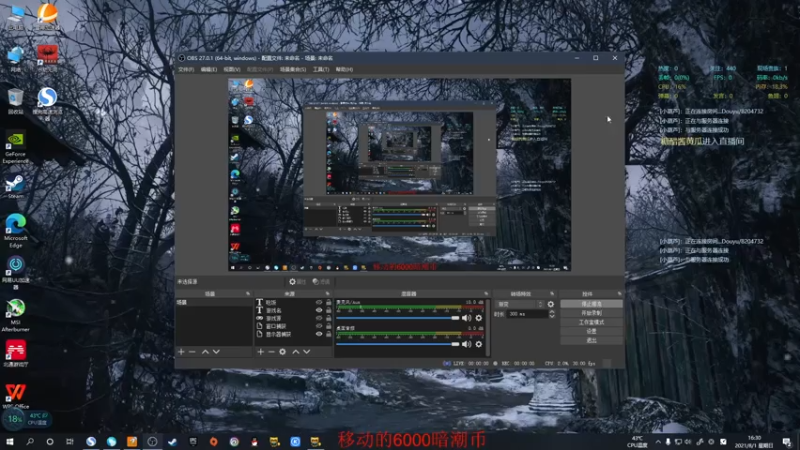This screenshot has height=450, width=800.
Task: Add a new scene with the plus icon
Action: [181, 352]
